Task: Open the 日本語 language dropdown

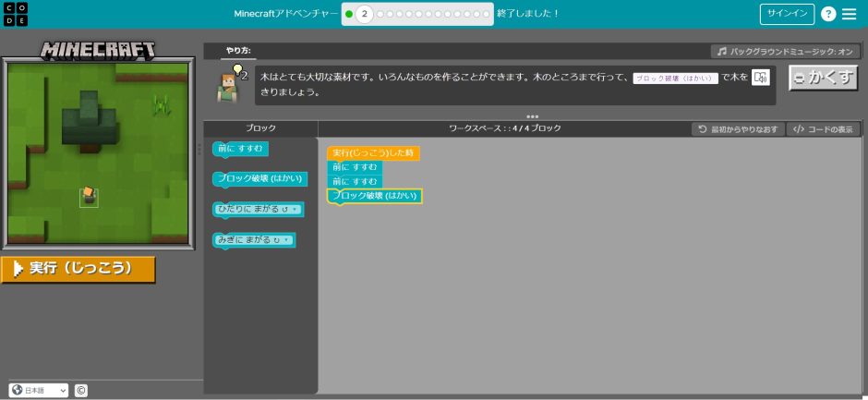Action: [39, 391]
